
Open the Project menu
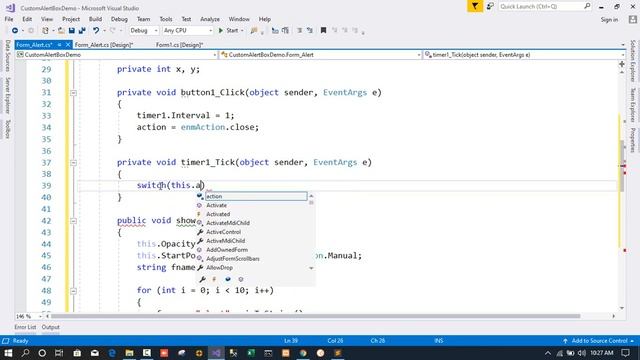[x=71, y=19]
